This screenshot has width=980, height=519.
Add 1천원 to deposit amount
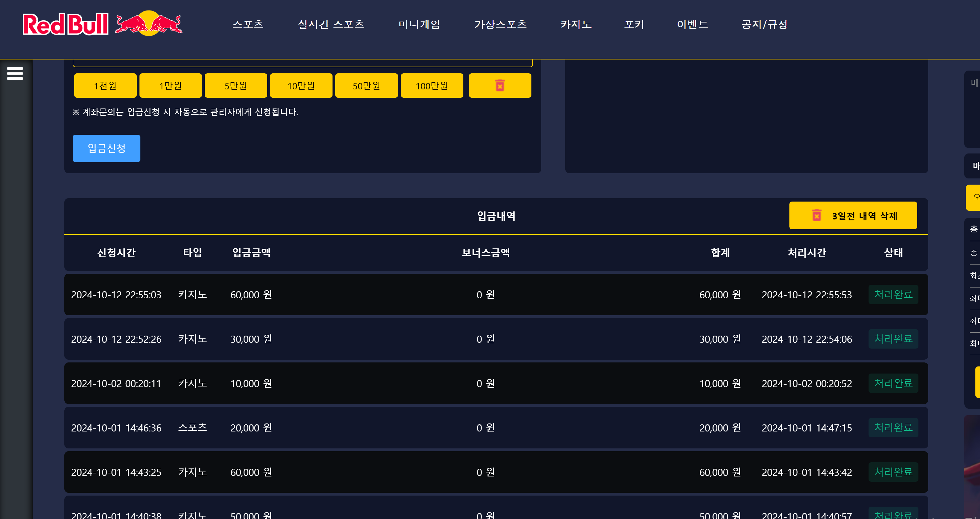[x=105, y=86]
